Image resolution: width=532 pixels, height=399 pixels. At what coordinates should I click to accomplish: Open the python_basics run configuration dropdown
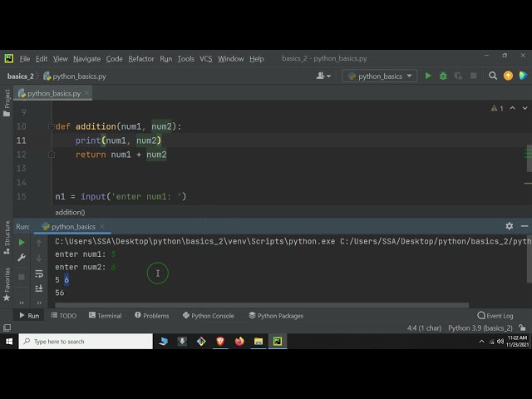(x=379, y=76)
